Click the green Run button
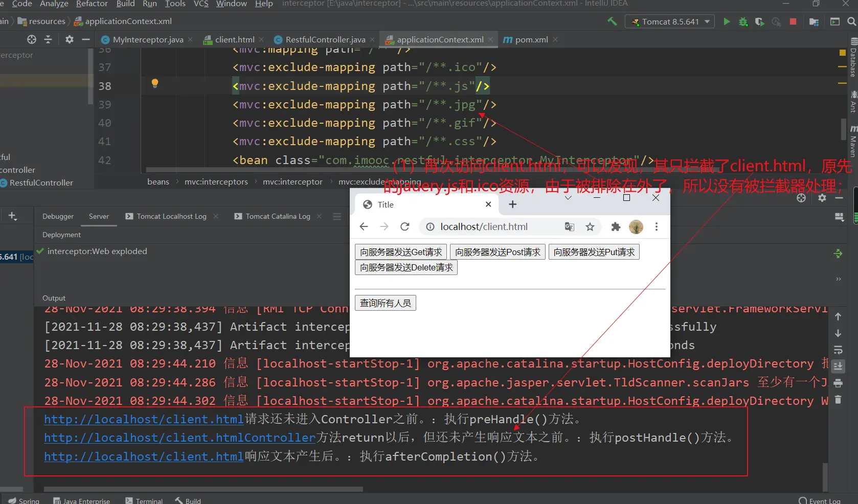858x504 pixels. [x=727, y=21]
